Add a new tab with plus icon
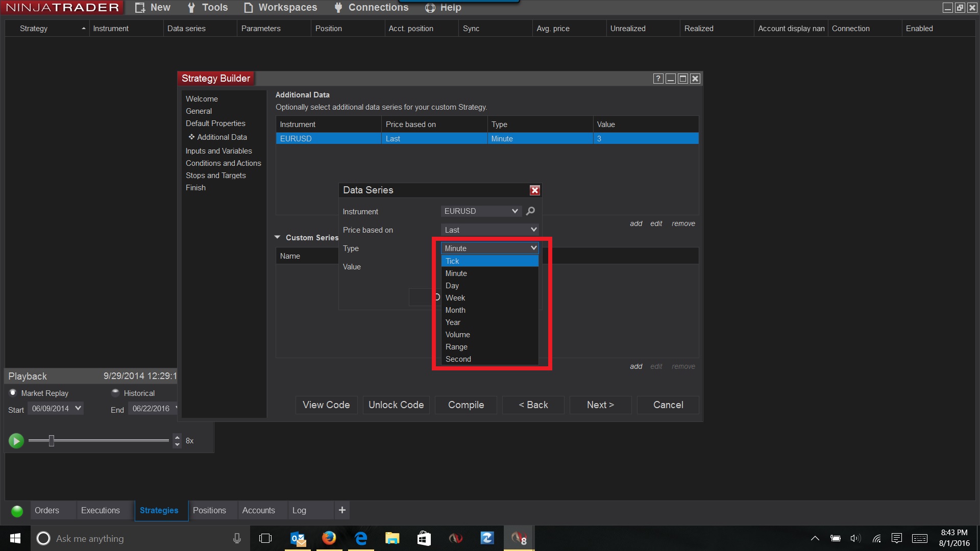This screenshot has width=980, height=551. [342, 510]
